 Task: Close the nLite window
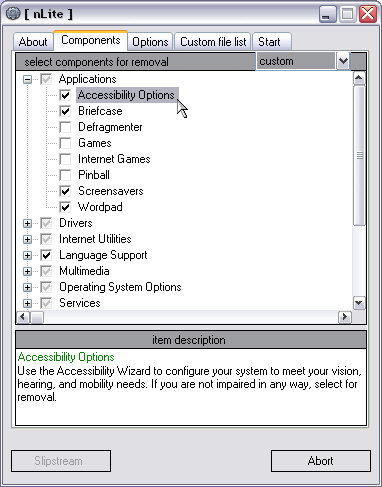click(368, 14)
